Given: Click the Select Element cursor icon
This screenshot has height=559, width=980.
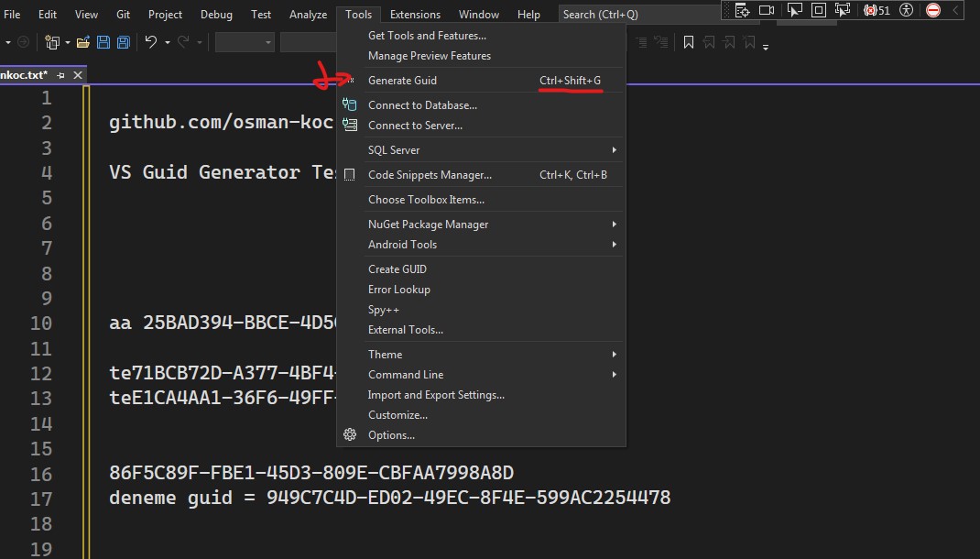Looking at the screenshot, I should [x=794, y=10].
